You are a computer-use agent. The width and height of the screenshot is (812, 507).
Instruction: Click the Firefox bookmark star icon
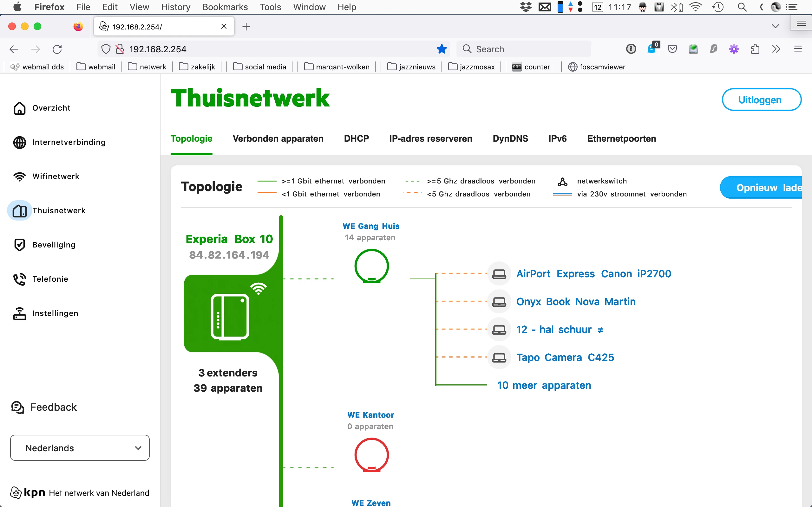[x=442, y=49]
